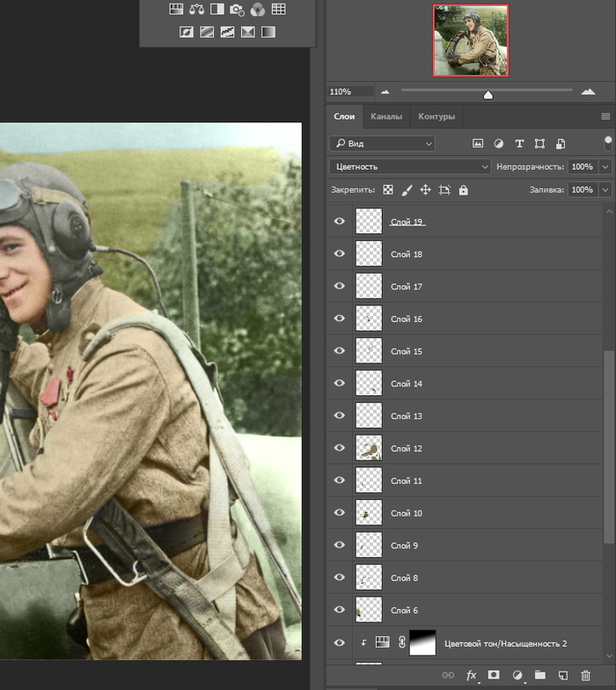This screenshot has height=690, width=616.
Task: Click the 110% zoom input field
Action: coord(349,92)
